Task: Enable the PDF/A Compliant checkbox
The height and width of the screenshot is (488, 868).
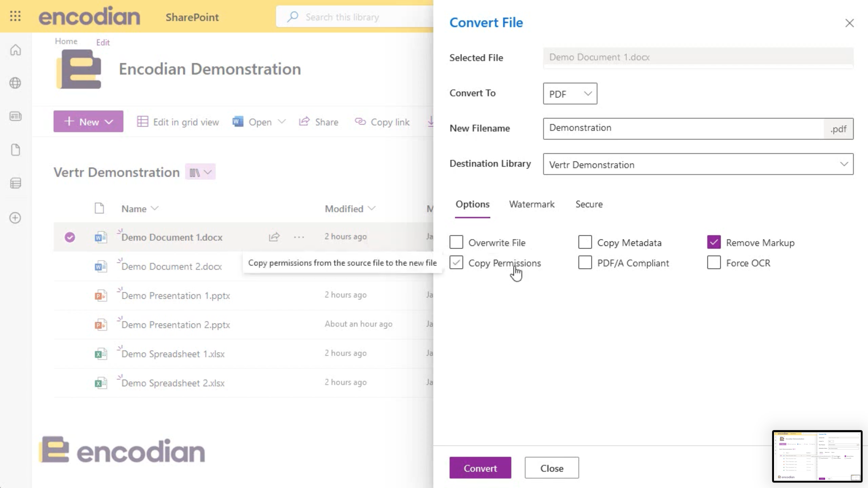Action: tap(585, 263)
